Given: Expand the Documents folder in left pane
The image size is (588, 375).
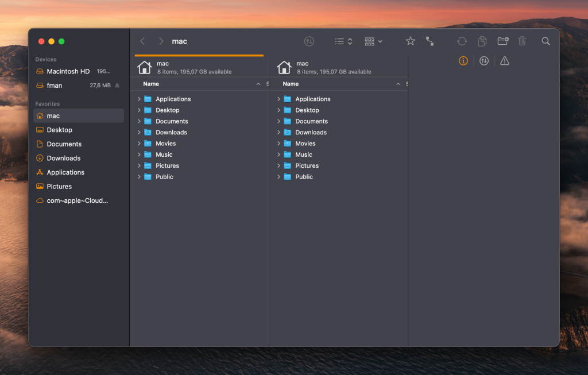Looking at the screenshot, I should point(139,121).
